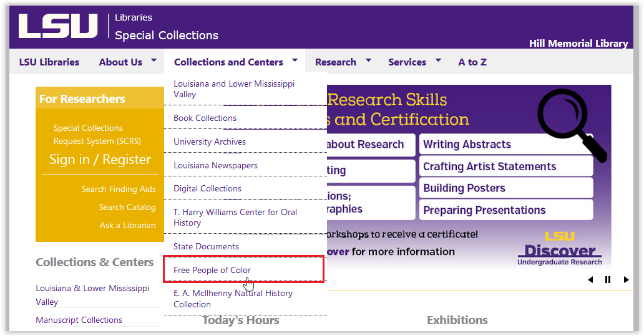This screenshot has height=336, width=644.
Task: Click the LSU logo
Action: 58,26
